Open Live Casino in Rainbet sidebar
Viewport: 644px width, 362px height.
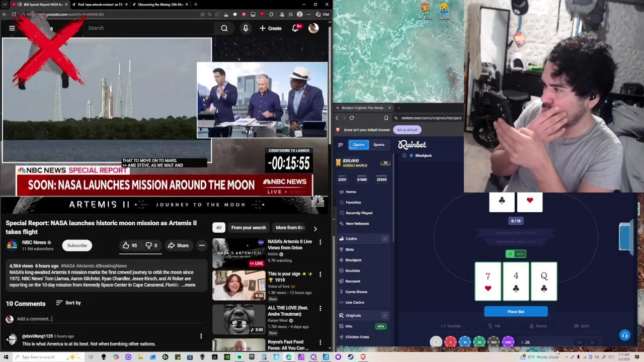click(354, 302)
